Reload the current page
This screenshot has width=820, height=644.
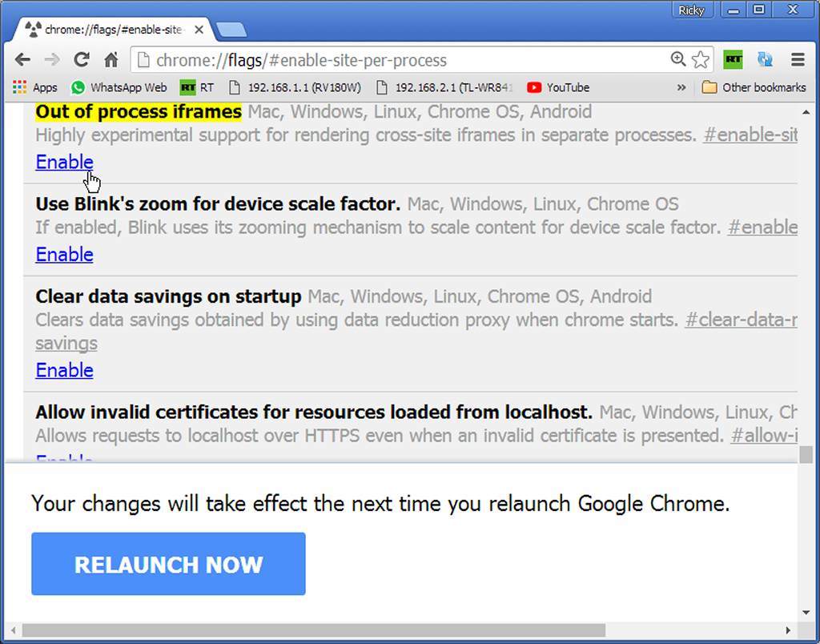pyautogui.click(x=82, y=59)
